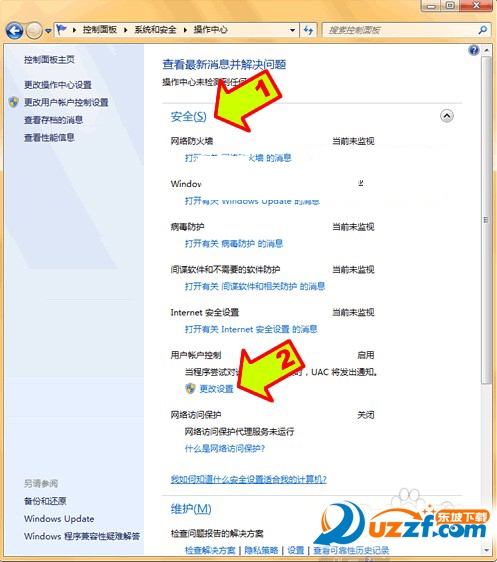Screen dimensions: 497x562
Task: Open the recent pages dropdown arrow
Action: pos(48,31)
